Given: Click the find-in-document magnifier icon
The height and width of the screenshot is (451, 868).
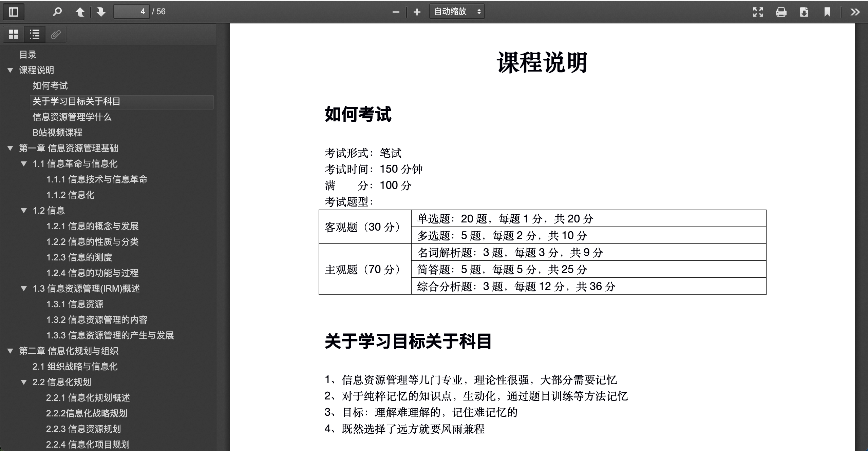Looking at the screenshot, I should pos(57,12).
